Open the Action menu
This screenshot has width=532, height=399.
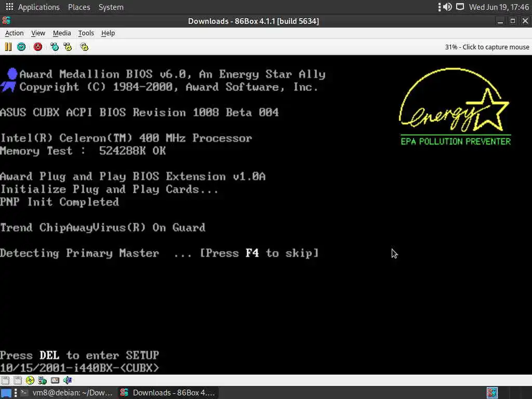14,33
